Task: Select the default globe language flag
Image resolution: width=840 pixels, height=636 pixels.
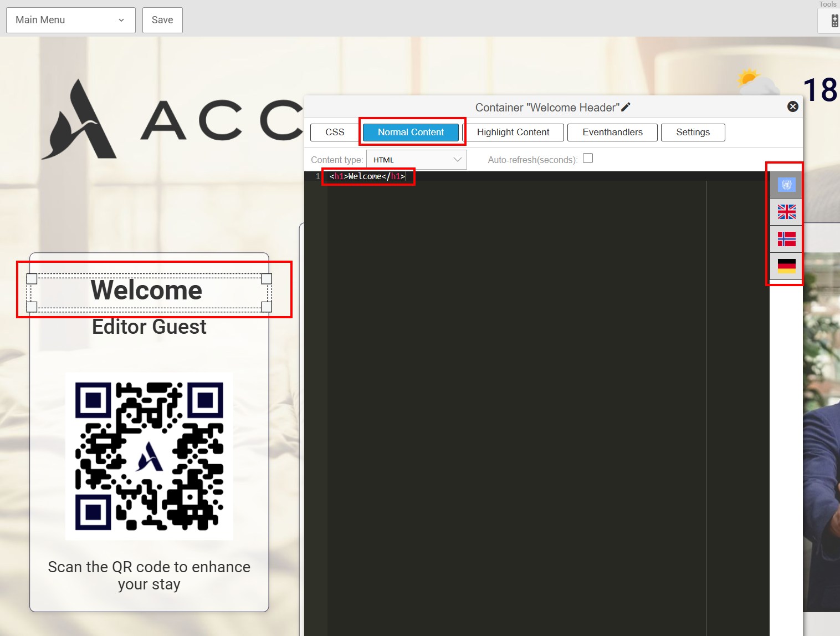Action: tap(786, 185)
